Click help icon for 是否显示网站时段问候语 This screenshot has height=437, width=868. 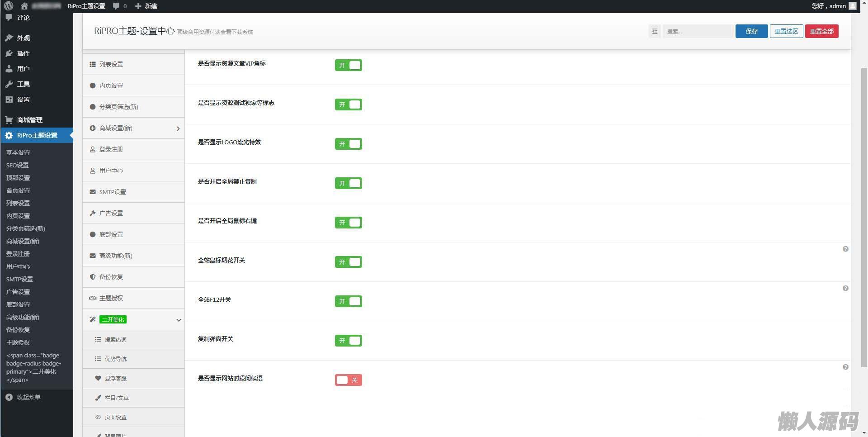point(845,367)
